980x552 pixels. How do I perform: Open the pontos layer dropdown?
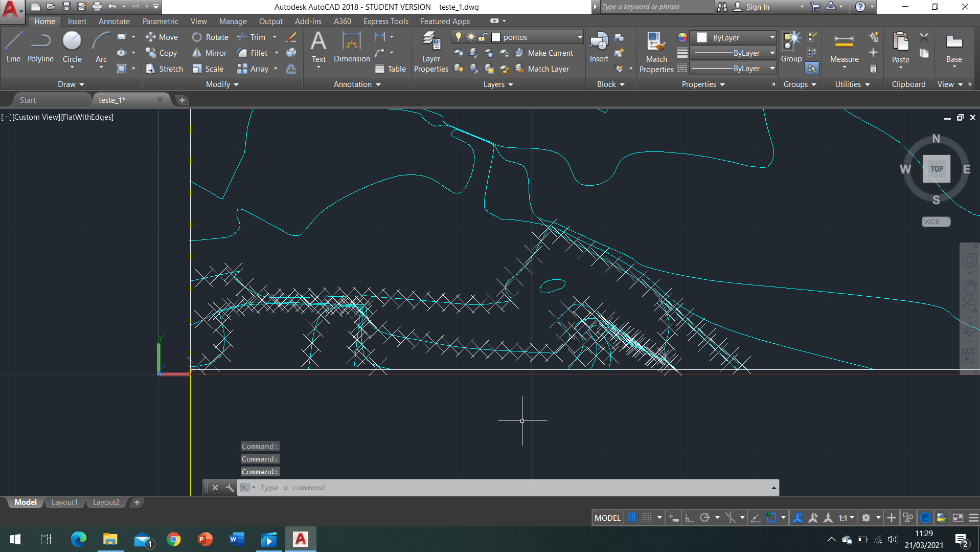(580, 37)
